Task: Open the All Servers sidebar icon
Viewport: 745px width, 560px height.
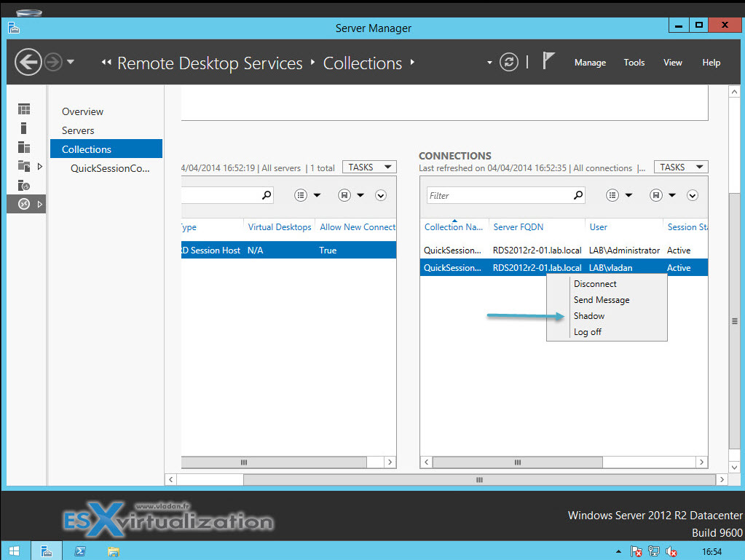Action: pyautogui.click(x=24, y=147)
